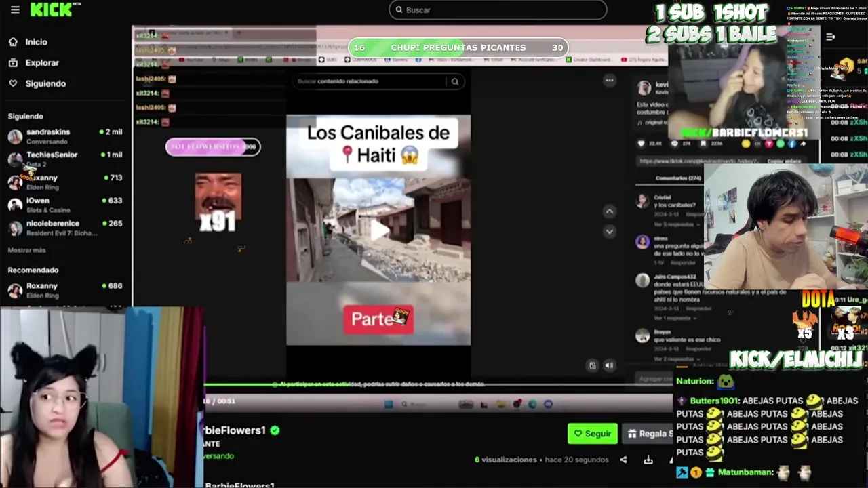Open the TikTok three-dots more options
Image resolution: width=868 pixels, height=488 pixels.
click(x=610, y=81)
